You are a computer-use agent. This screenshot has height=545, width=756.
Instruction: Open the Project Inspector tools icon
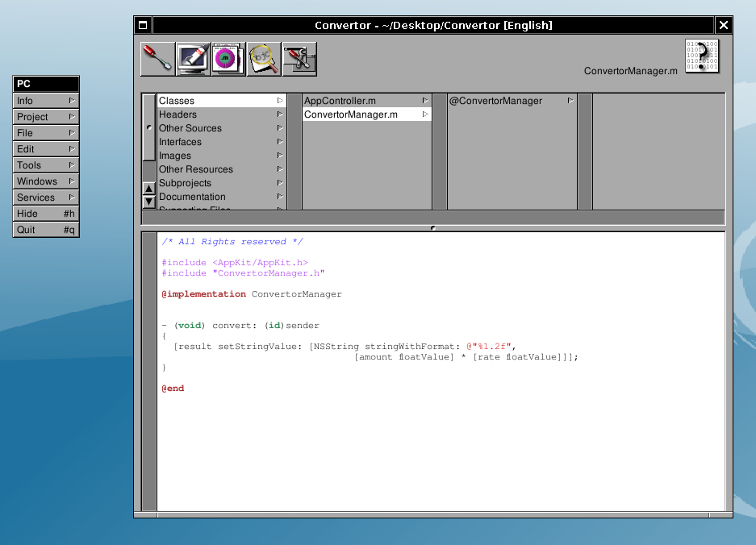pos(299,59)
